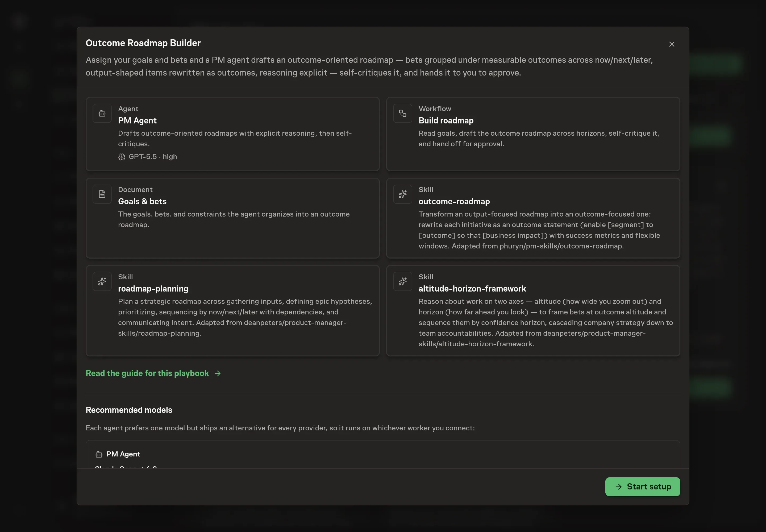Click the GPT-5.5 · high model label
Image resolution: width=766 pixels, height=532 pixels.
153,157
